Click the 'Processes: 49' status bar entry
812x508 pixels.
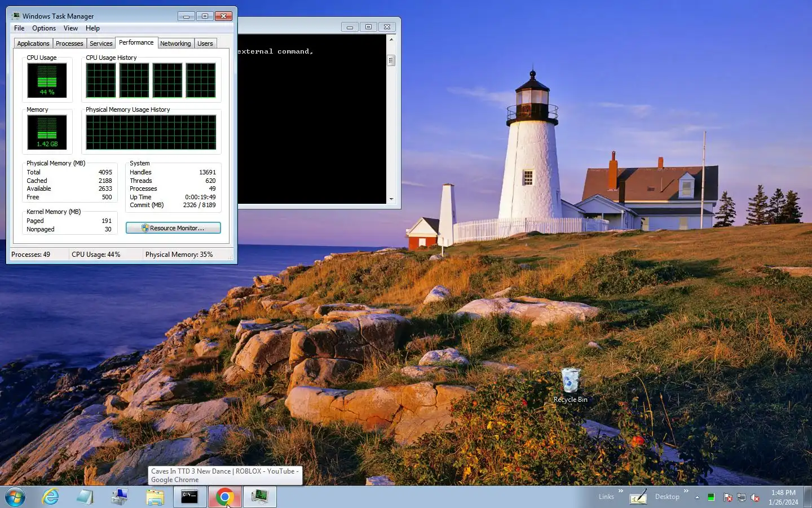tap(30, 255)
